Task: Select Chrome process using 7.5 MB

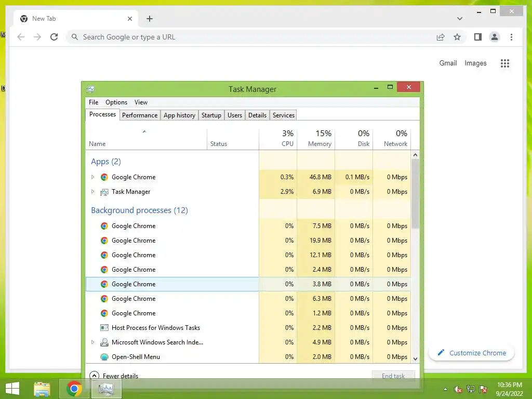Action: pyautogui.click(x=248, y=226)
